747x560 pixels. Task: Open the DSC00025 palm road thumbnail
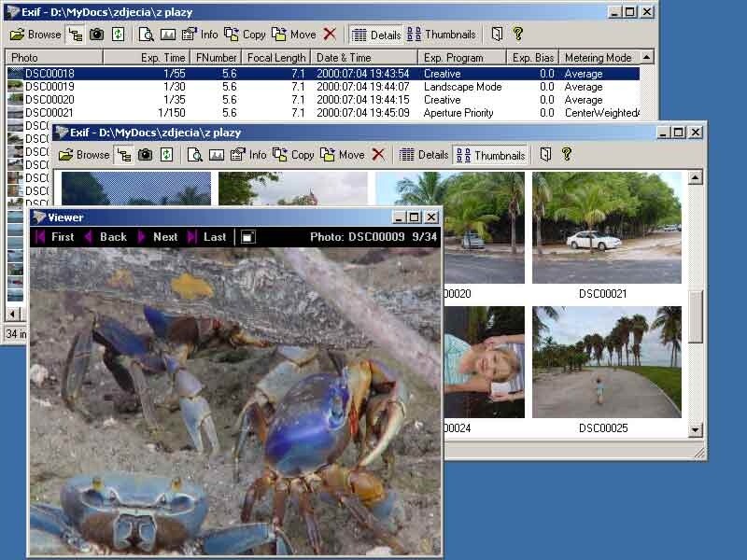606,364
